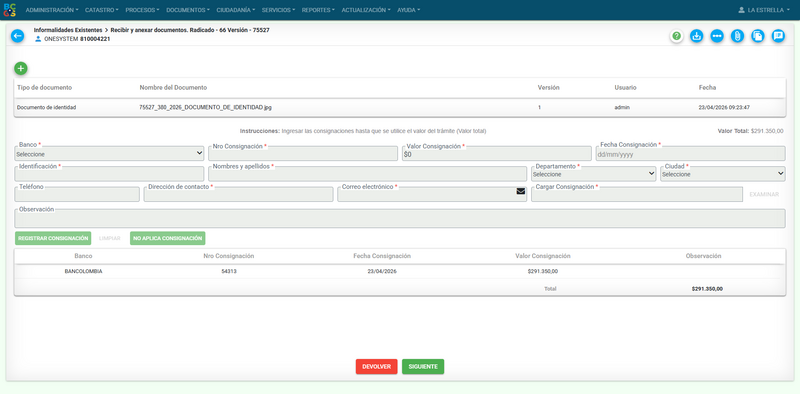Focus the Dirección de contacto field
This screenshot has height=394, width=800.
(238, 194)
